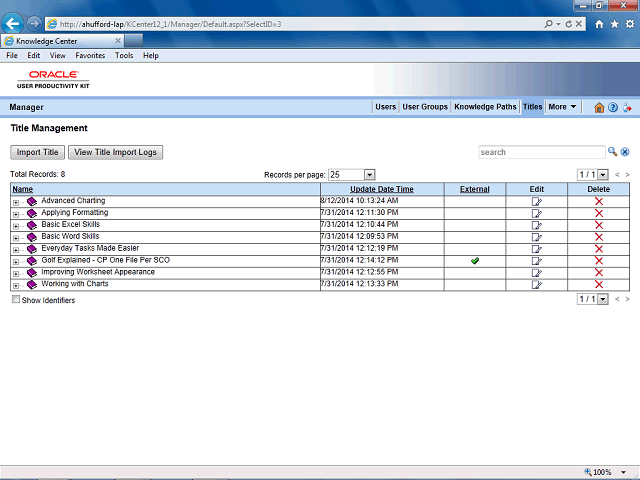This screenshot has height=480, width=640.
Task: Open the View menu
Action: 58,56
